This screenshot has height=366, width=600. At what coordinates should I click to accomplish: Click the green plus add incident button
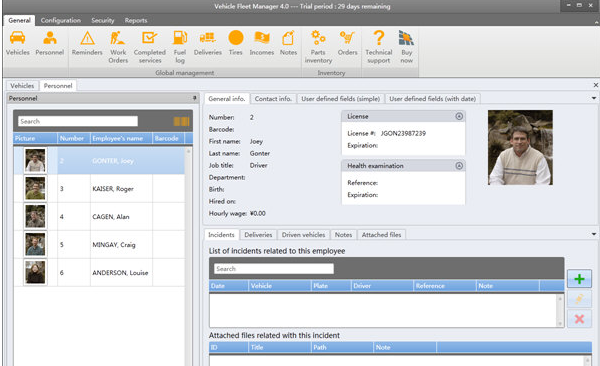(x=579, y=279)
